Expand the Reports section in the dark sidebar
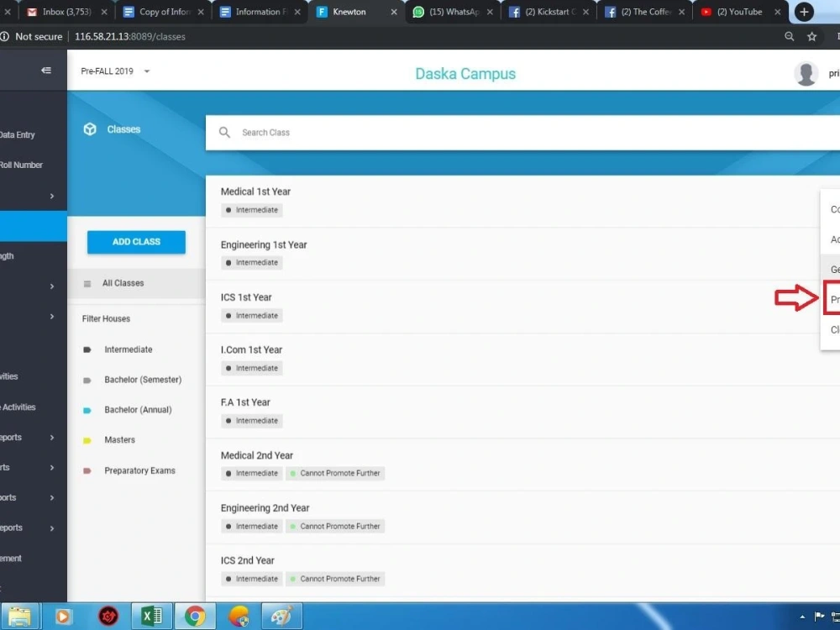 [50, 437]
